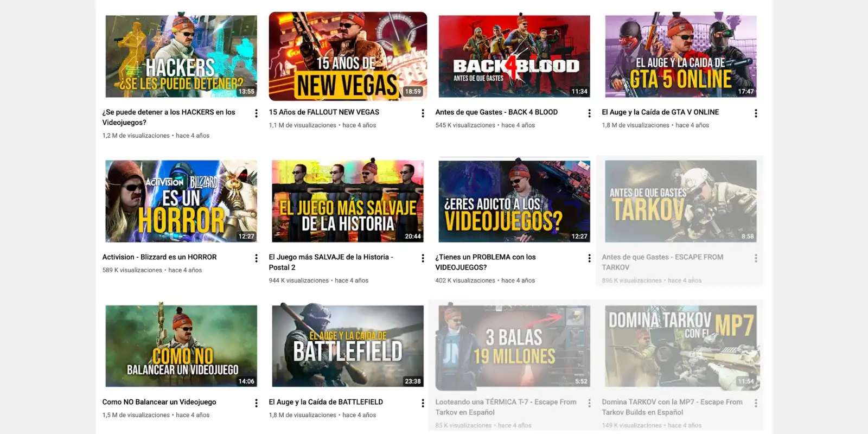Click the 1,2 M de visualizaciones text
The height and width of the screenshot is (434, 868).
pos(136,136)
